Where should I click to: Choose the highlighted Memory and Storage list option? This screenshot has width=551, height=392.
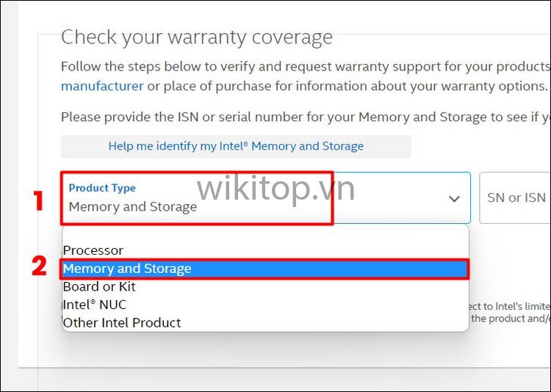126,269
